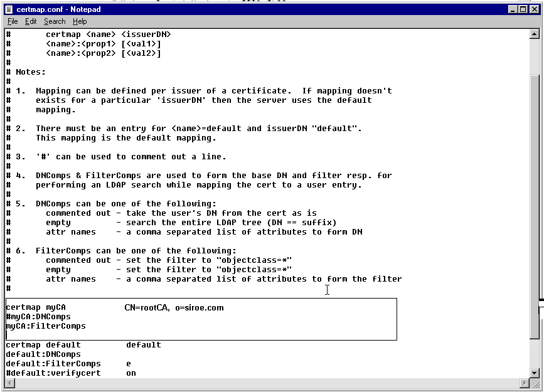Click the horizontal scrollbar left arrow
This screenshot has width=544, height=392.
(10, 383)
